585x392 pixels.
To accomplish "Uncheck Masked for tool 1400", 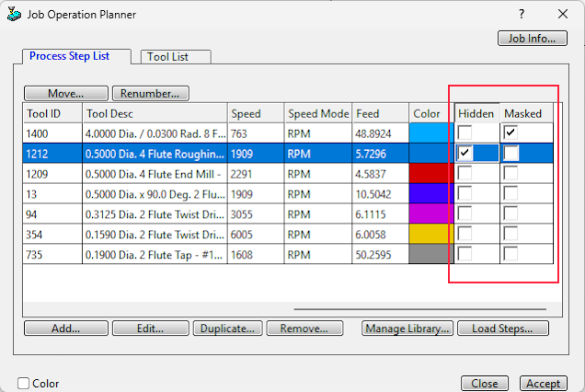I will click(x=510, y=133).
